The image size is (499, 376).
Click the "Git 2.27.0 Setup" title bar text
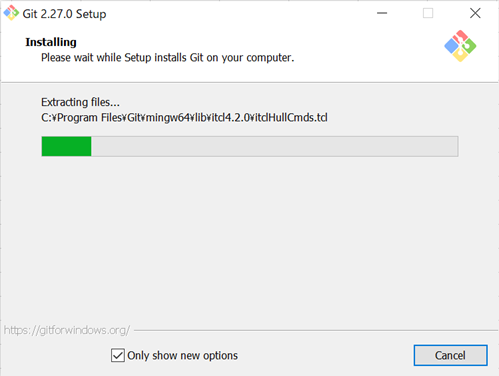(64, 14)
